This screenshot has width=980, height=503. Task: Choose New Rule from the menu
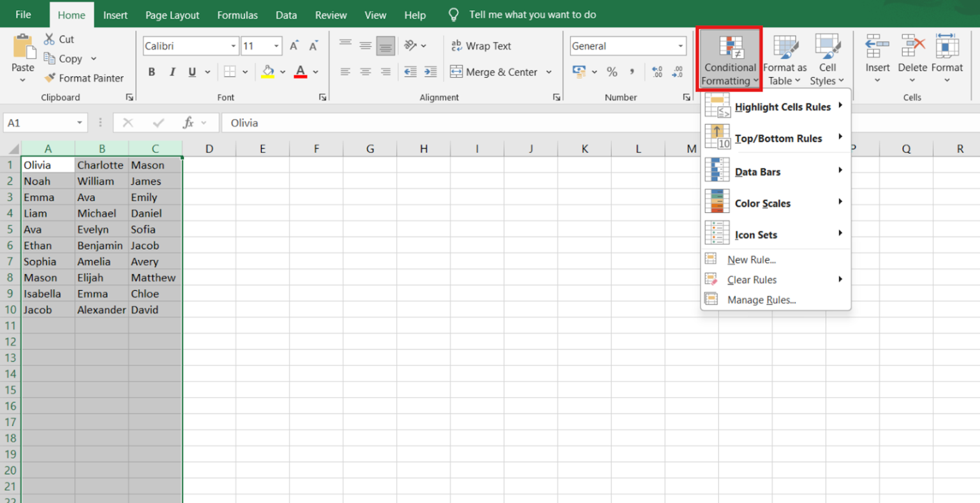751,259
